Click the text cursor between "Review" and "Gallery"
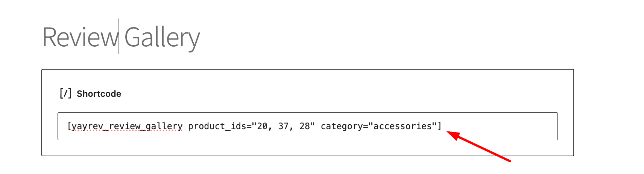 [x=119, y=37]
